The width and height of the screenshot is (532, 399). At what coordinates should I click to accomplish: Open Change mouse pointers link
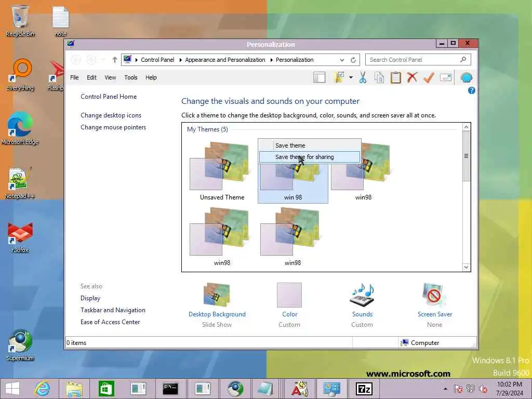[x=113, y=127]
